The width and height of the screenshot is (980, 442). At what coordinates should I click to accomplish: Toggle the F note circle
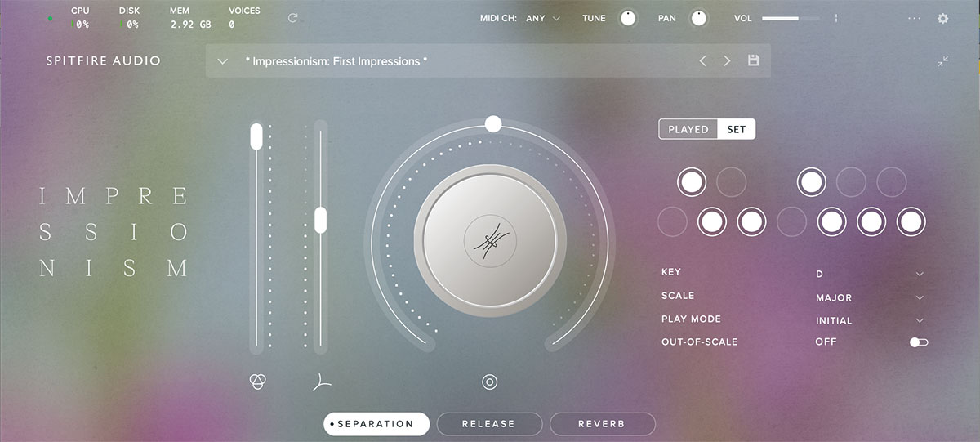(791, 221)
